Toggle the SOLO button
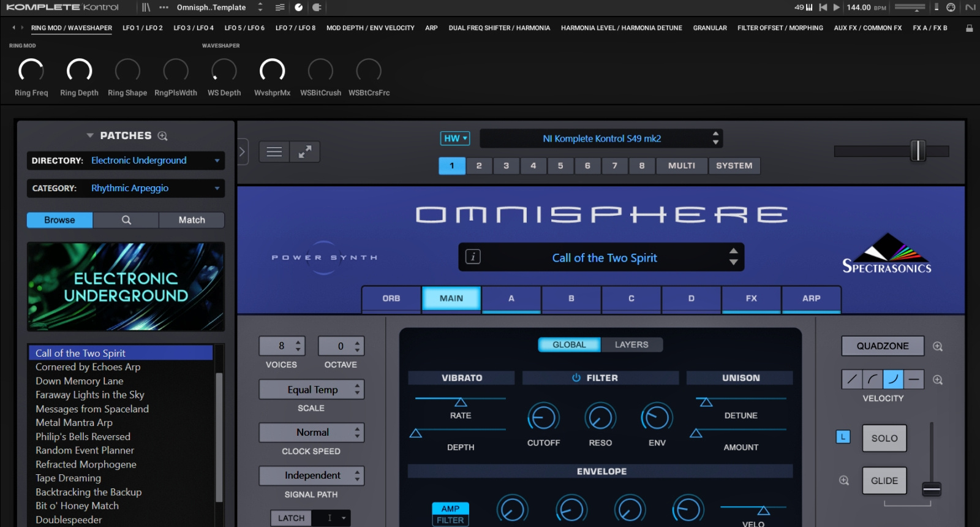The height and width of the screenshot is (527, 980). tap(884, 438)
